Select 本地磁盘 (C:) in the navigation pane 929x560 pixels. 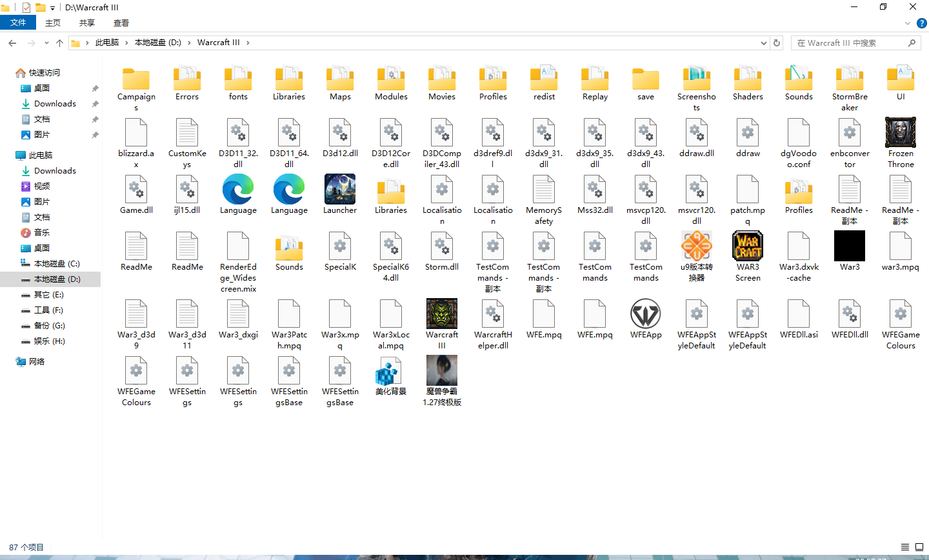(57, 264)
